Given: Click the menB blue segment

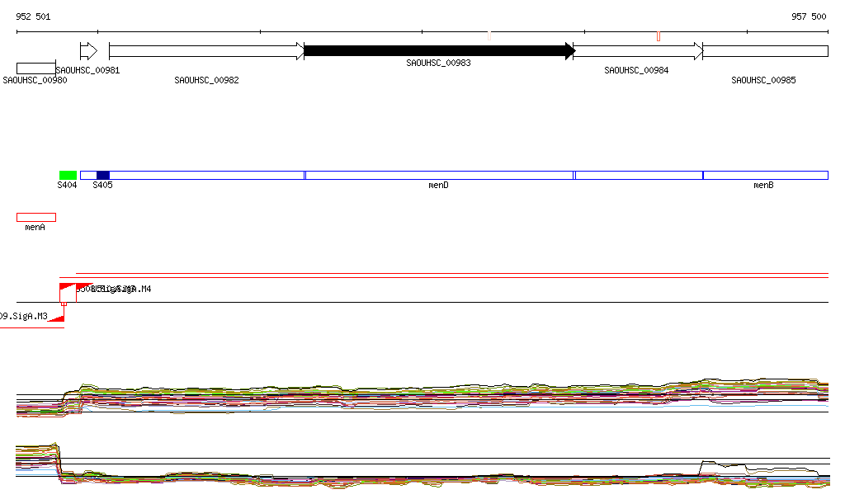Looking at the screenshot, I should point(765,175).
